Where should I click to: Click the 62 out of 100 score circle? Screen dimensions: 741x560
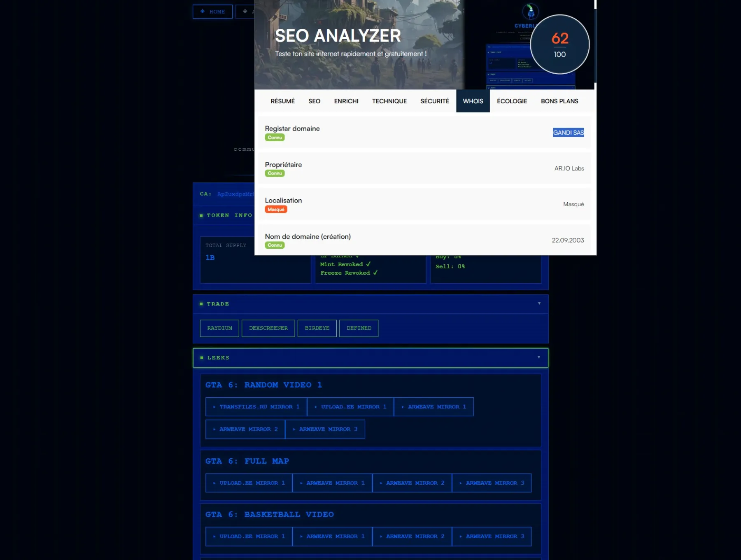tap(560, 44)
